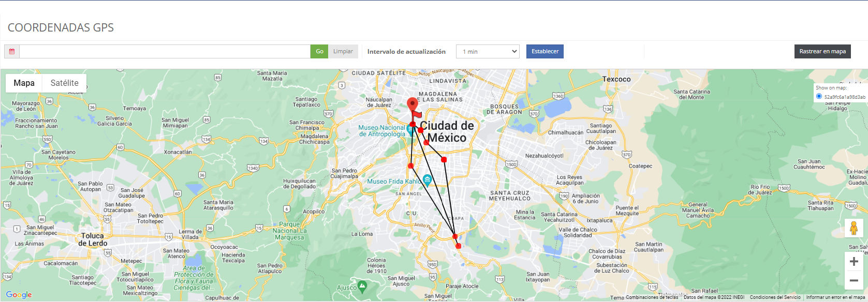
Task: Open the update interval dropdown
Action: [488, 52]
